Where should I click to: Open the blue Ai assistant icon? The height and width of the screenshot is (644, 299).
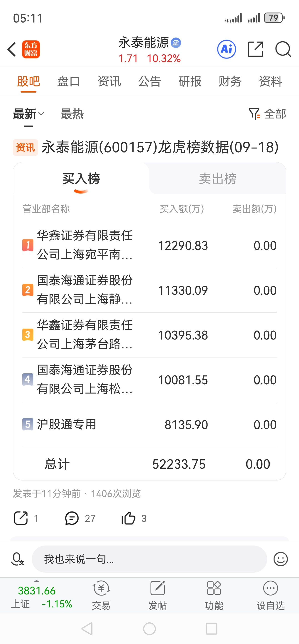click(x=227, y=49)
